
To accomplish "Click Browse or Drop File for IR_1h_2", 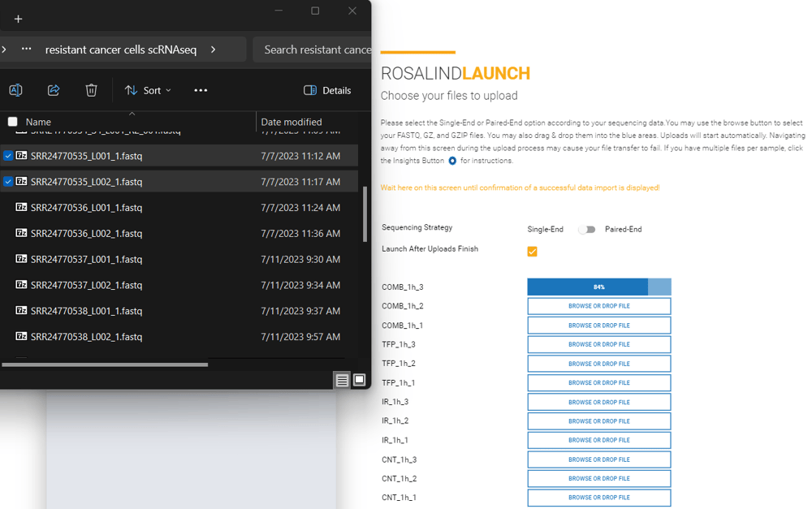I will (x=599, y=421).
